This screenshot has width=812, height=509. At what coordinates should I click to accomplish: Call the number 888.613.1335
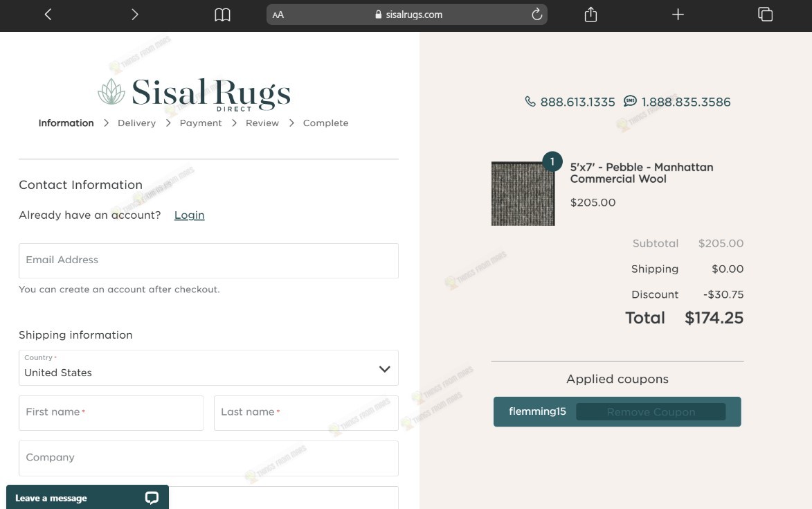tap(577, 102)
